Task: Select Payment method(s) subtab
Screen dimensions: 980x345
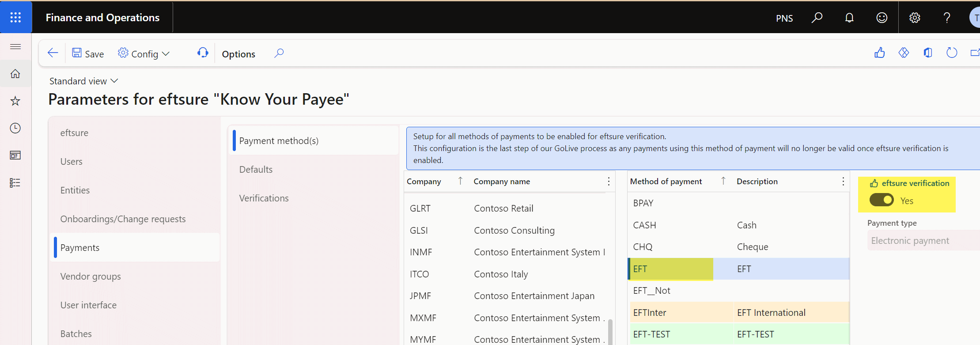Action: pyautogui.click(x=314, y=141)
